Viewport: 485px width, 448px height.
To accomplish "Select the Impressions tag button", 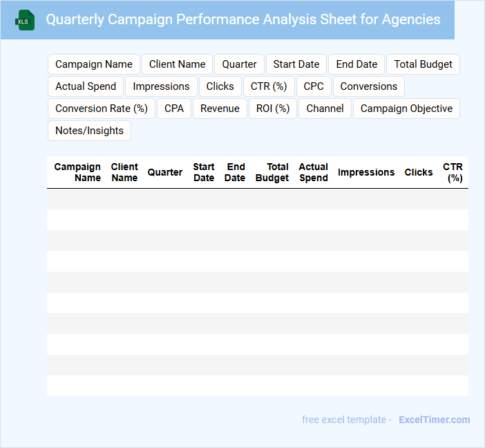I will [x=161, y=86].
